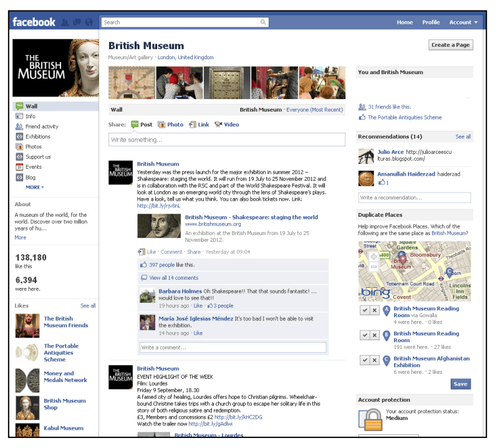Click thumbs-up icon under Amanullah Haiderzad

(x=382, y=183)
